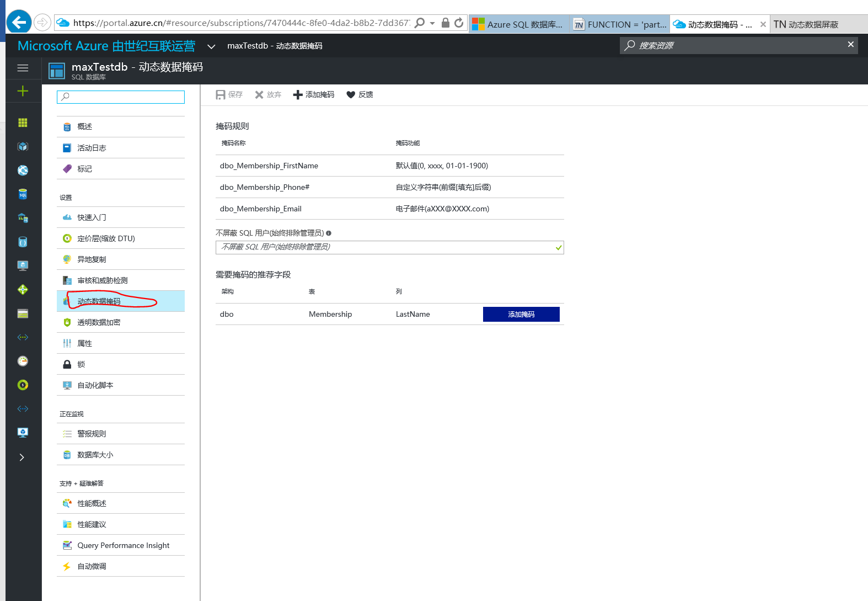The image size is (868, 601).
Task: Open SQL databases icon in left rail
Action: [x=23, y=194]
